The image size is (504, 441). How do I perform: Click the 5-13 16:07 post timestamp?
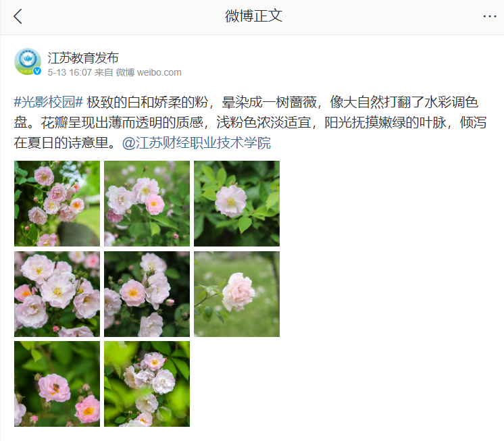pyautogui.click(x=70, y=72)
